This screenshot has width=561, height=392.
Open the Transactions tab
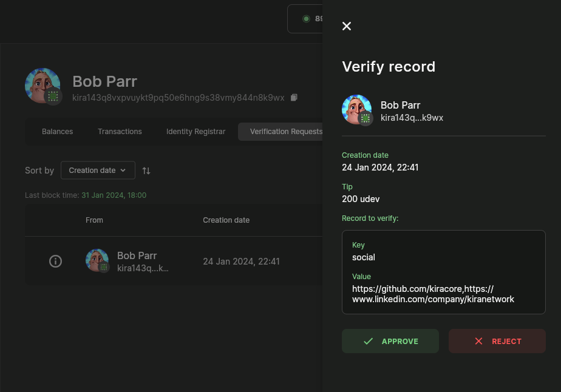pos(120,132)
